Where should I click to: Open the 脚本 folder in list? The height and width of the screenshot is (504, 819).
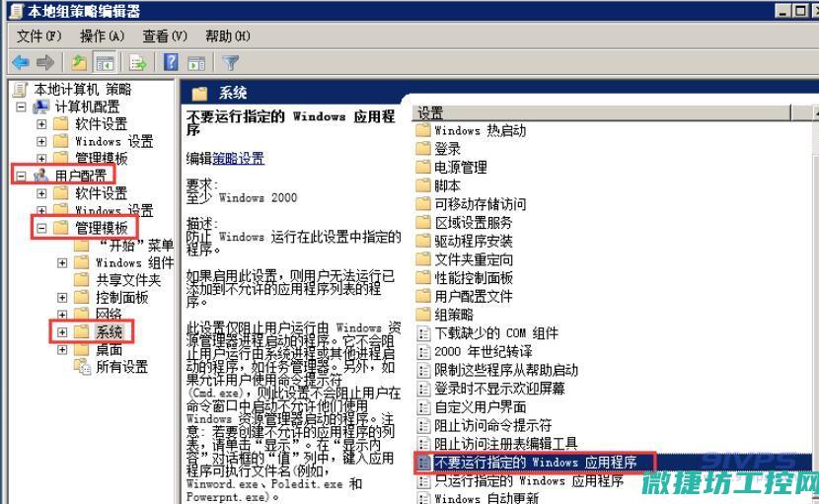tap(448, 185)
